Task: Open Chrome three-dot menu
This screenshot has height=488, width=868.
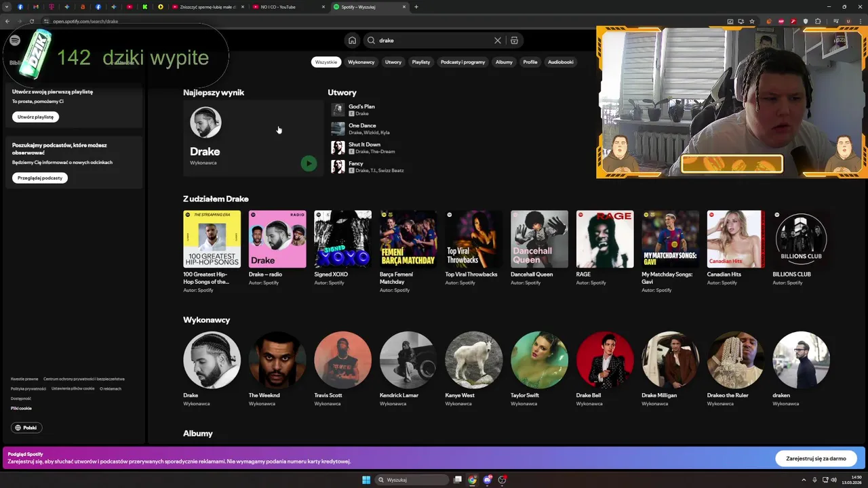Action: (860, 21)
